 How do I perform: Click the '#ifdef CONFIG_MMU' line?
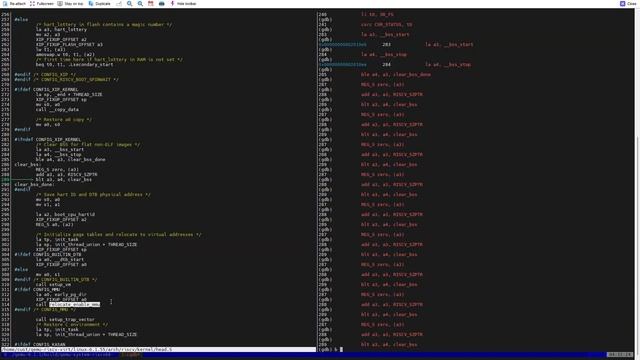pos(37,289)
